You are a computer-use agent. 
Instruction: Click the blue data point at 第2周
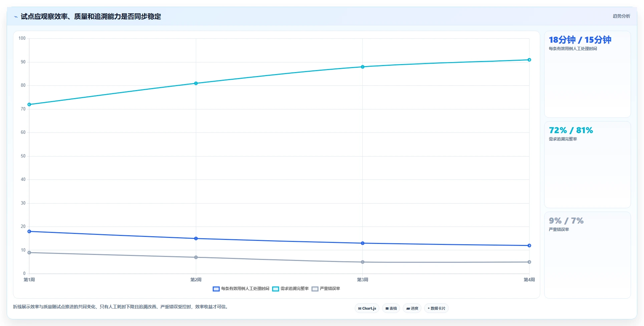pyautogui.click(x=196, y=239)
